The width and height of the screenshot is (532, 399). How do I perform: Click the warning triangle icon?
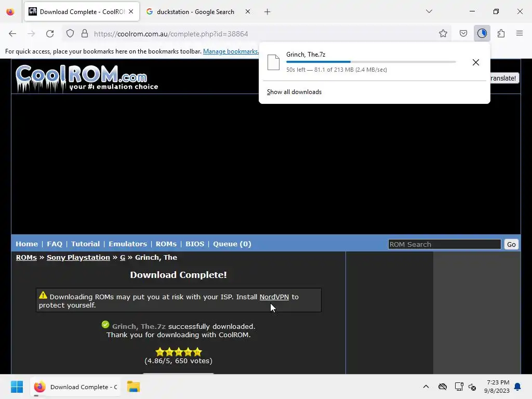click(43, 295)
